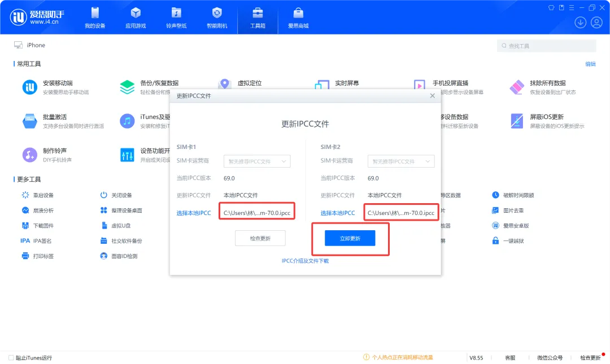Open 应用游戏 tab

click(x=136, y=18)
